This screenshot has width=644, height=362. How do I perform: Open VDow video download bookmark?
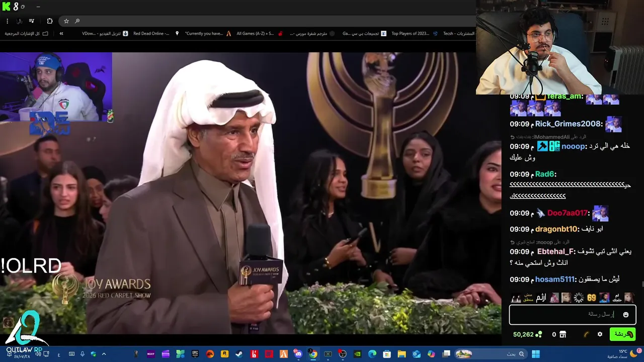click(105, 34)
